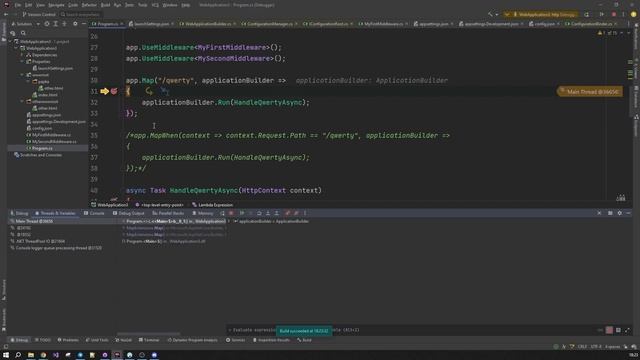Viewport: 640px width, 360px height.
Task: Open the Problems tool window button
Action: click(x=68, y=340)
